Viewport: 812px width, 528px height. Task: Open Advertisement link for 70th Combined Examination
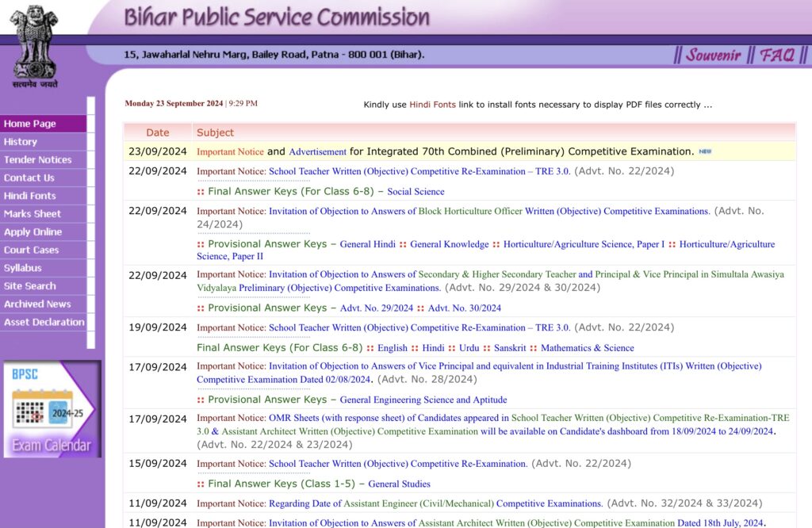click(317, 151)
